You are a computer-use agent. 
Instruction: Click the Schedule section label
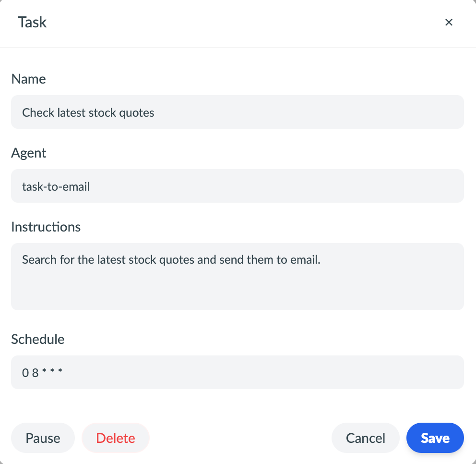37,339
